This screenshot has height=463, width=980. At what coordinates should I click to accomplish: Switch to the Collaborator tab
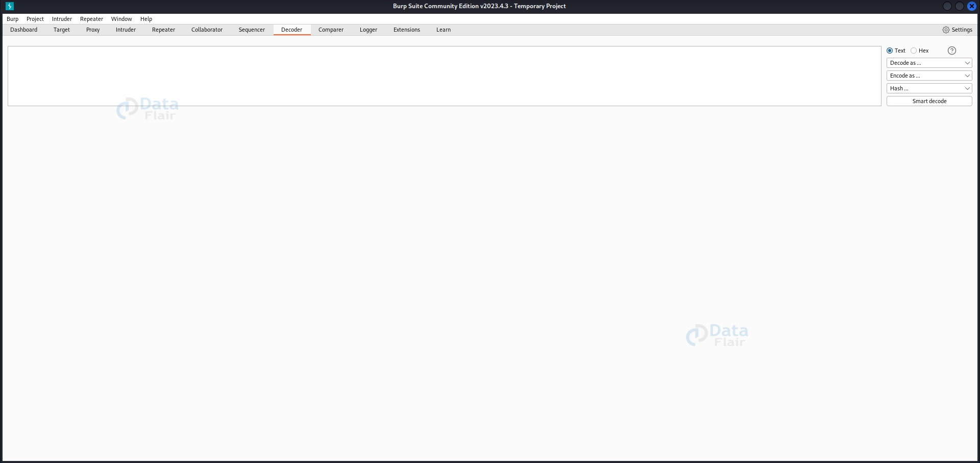207,30
